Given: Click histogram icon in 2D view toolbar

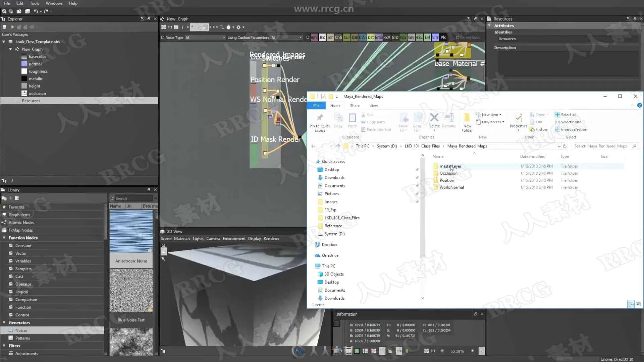Looking at the screenshot, I should click(390, 351).
